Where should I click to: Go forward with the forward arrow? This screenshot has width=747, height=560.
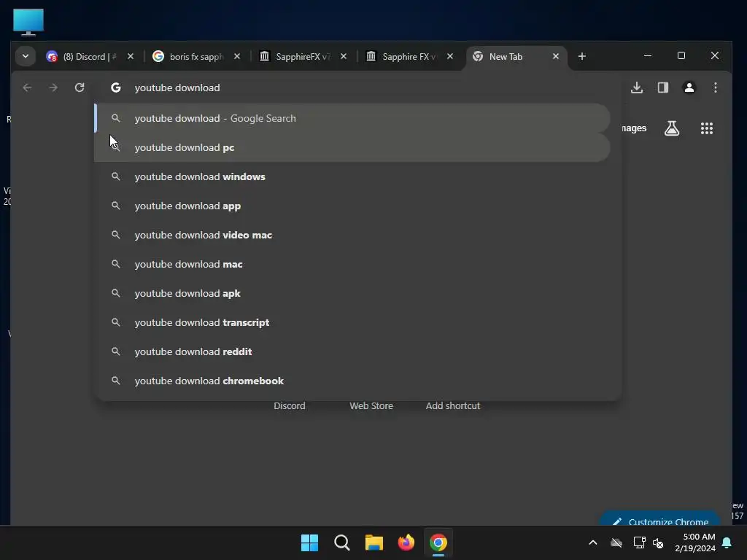(x=53, y=87)
